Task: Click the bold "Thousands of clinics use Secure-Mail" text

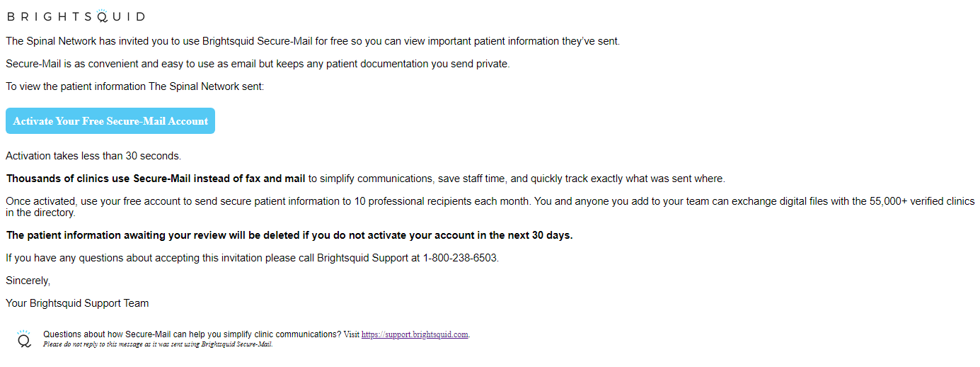Action: (156, 179)
